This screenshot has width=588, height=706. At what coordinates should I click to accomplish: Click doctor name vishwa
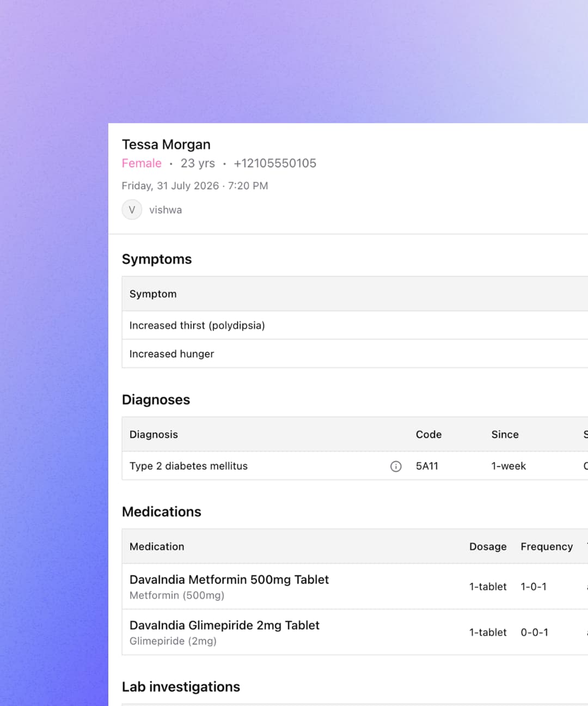click(x=166, y=210)
